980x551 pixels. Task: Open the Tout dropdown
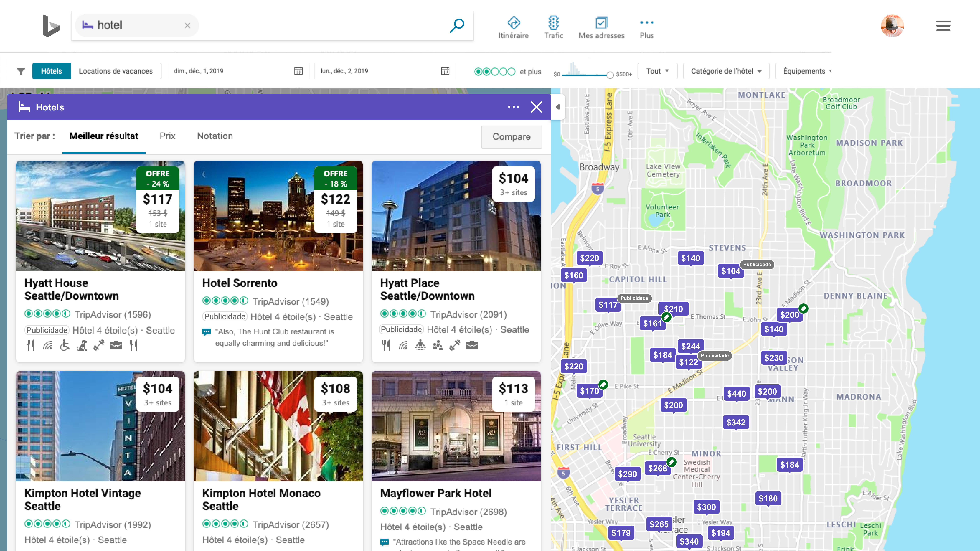point(657,71)
